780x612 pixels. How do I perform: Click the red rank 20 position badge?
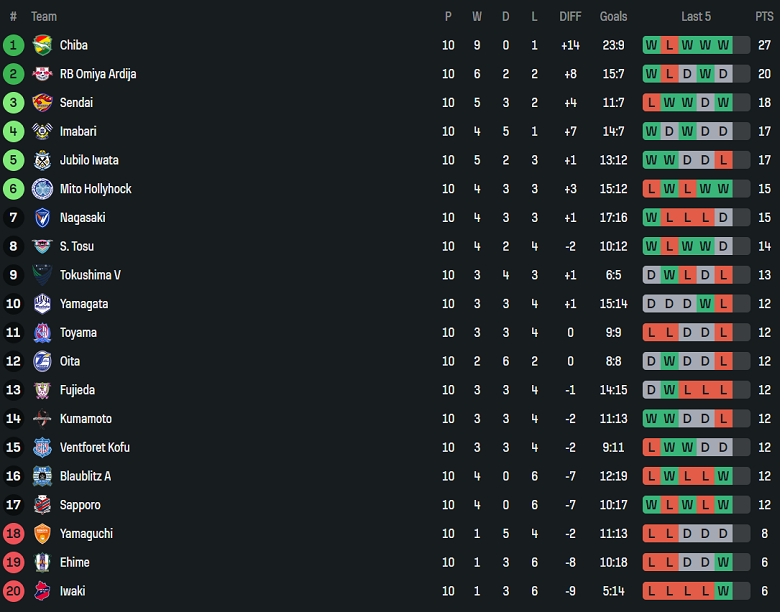13,591
